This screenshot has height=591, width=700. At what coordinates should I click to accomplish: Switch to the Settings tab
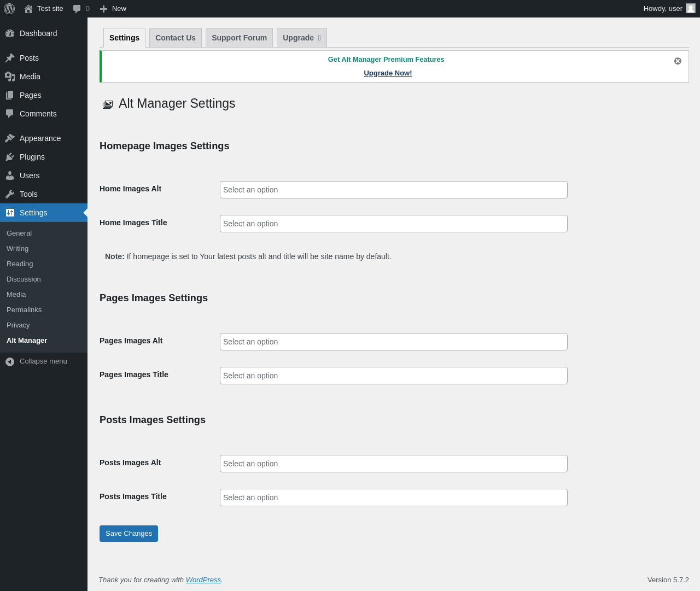coord(124,38)
